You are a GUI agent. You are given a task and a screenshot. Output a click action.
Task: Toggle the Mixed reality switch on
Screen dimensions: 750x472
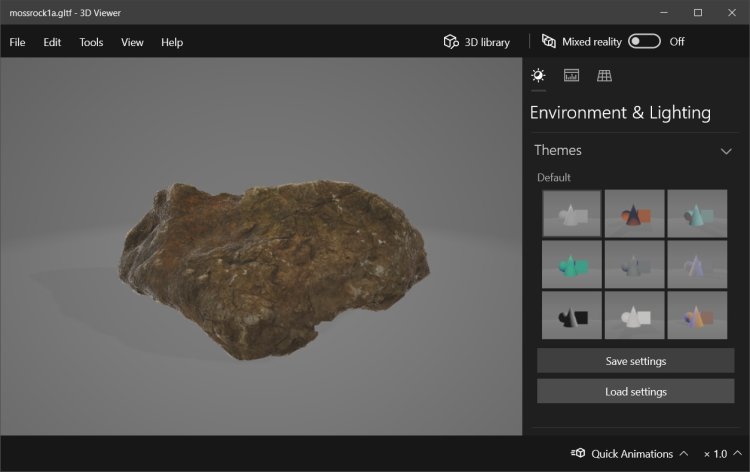coord(644,42)
